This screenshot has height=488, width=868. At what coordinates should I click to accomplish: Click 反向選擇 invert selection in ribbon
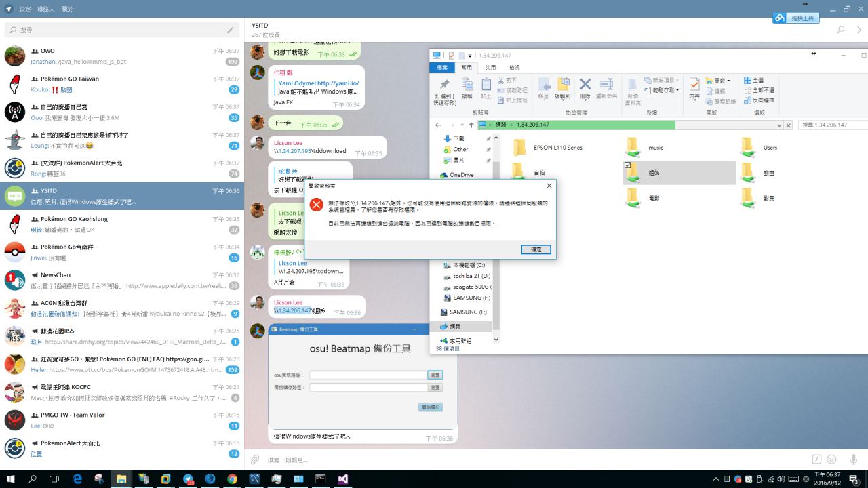click(758, 100)
